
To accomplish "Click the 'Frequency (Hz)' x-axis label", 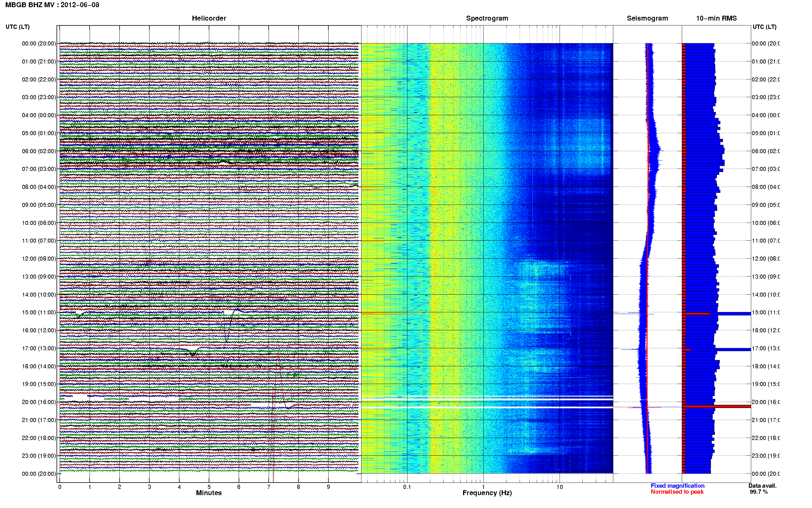I will click(487, 493).
